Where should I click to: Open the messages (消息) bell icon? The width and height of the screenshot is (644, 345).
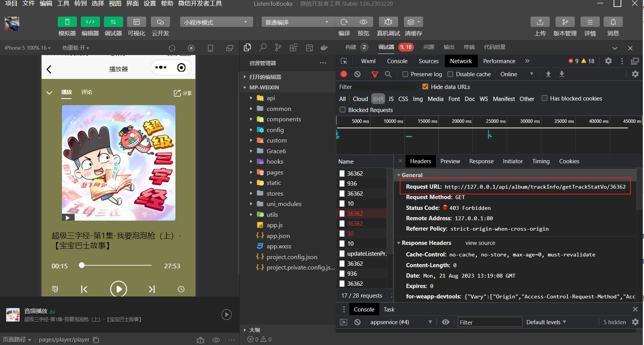pos(613,22)
